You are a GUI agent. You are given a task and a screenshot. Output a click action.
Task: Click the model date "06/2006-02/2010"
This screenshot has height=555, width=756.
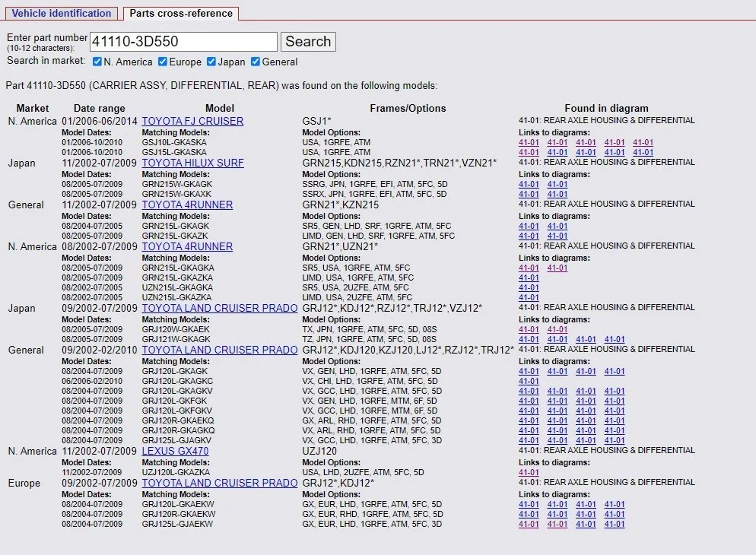pyautogui.click(x=92, y=381)
